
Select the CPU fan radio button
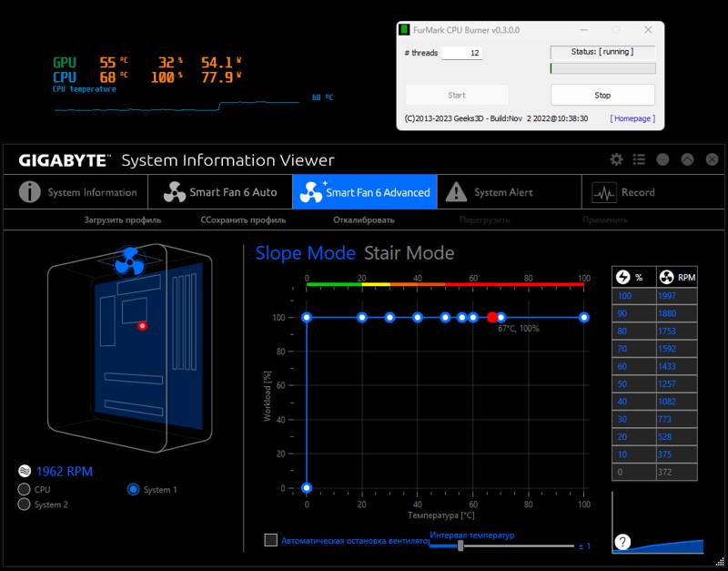(x=24, y=489)
